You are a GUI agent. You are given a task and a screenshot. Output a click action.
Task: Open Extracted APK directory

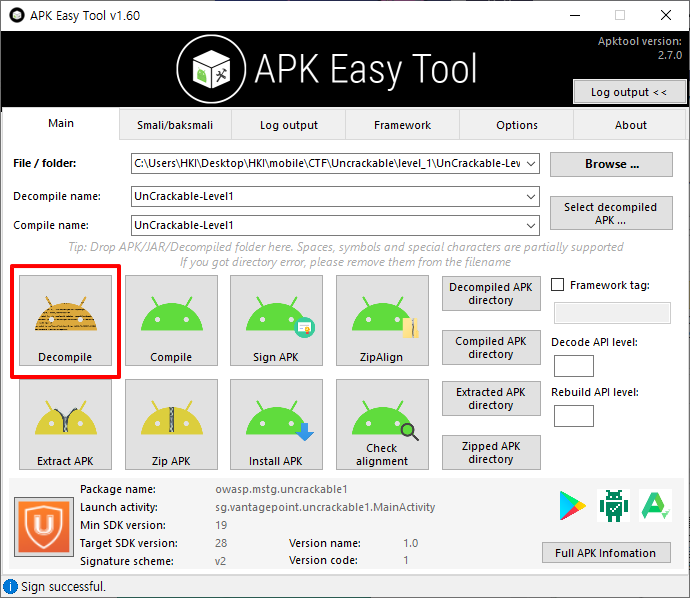click(491, 399)
